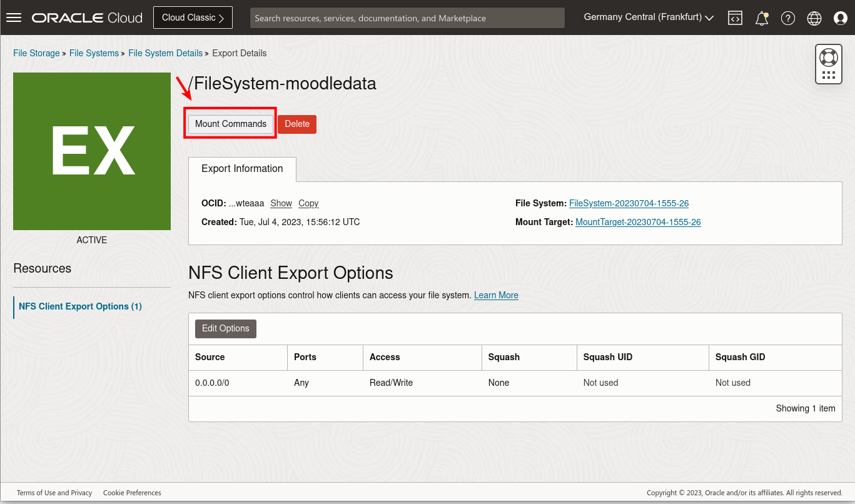Expand the Cloud Classic switcher
855x504 pixels.
(x=193, y=17)
